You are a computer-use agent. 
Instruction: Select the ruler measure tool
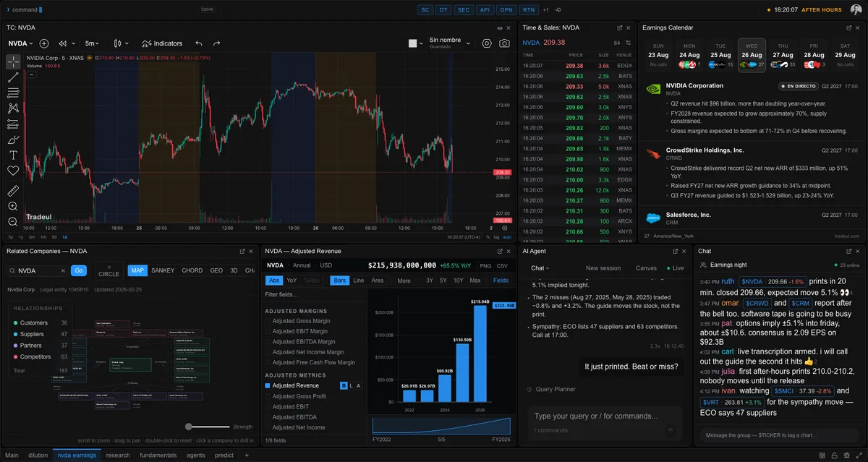(x=13, y=191)
